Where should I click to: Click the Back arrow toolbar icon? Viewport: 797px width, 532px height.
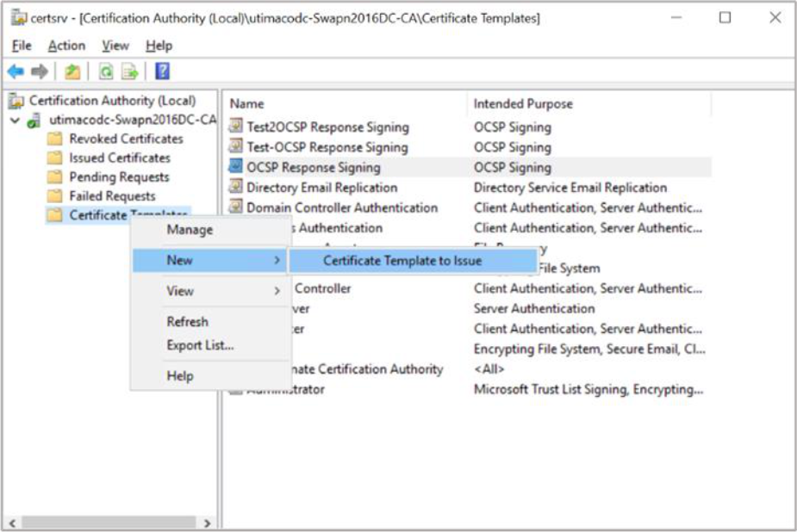[x=16, y=71]
